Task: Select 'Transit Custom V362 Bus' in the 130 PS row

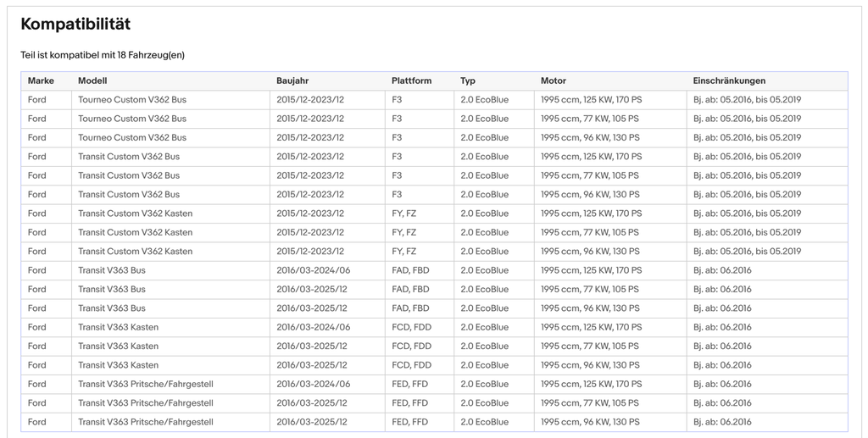Action: (129, 195)
